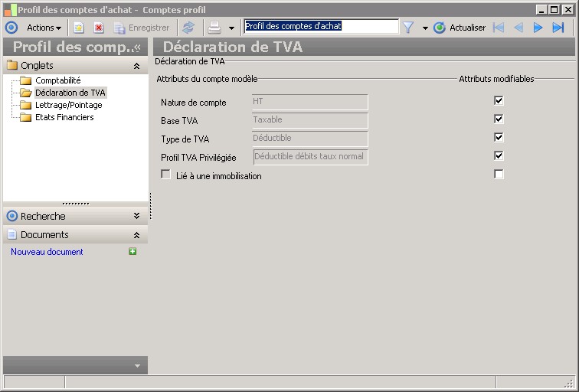Image resolution: width=579 pixels, height=392 pixels.
Task: Click the Profil TVA Privilégiée field
Action: pyautogui.click(x=310, y=157)
